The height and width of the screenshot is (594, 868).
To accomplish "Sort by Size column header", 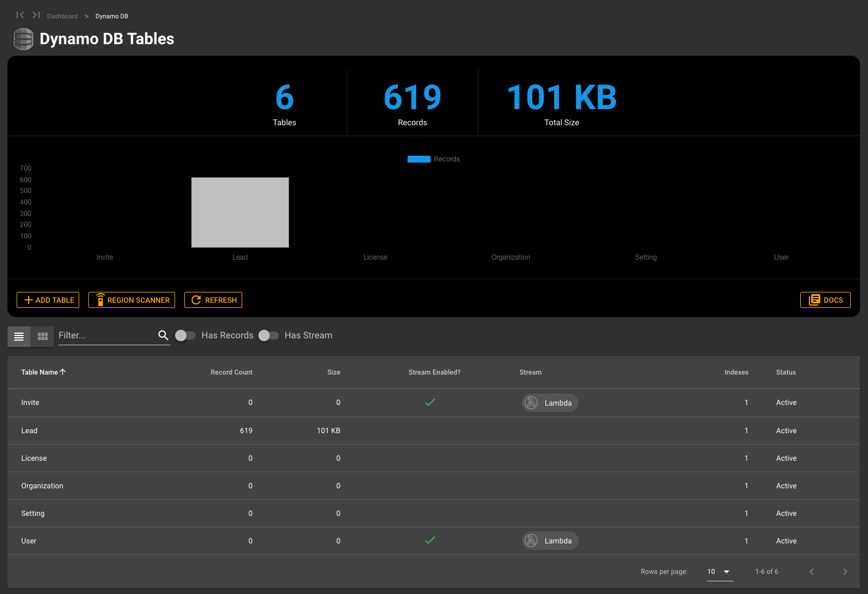I will tap(334, 372).
